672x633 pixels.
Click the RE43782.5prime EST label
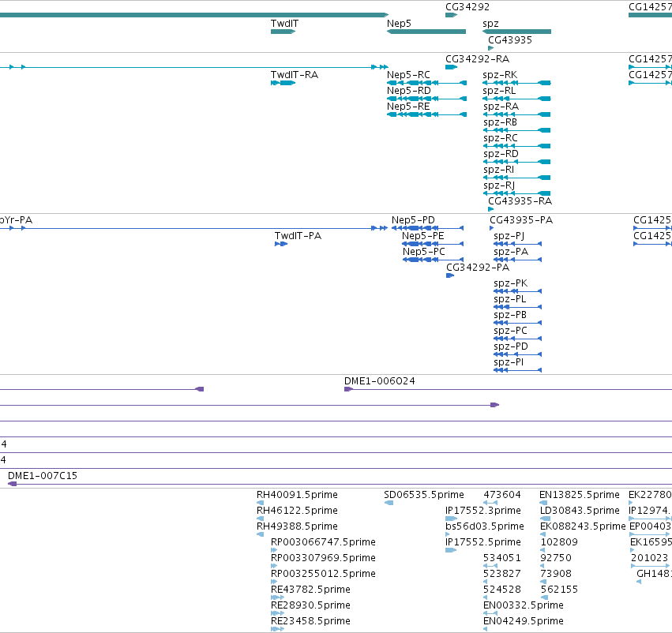[x=310, y=590]
